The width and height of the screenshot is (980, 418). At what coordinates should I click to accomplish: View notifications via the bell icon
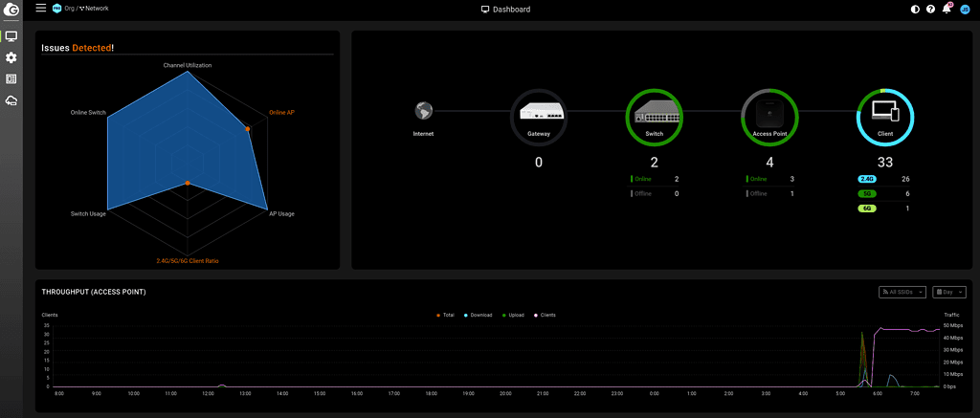[x=947, y=9]
